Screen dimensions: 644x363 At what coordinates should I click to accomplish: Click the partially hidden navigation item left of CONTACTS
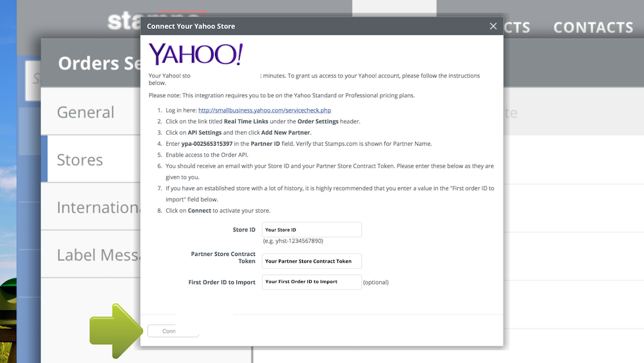[x=516, y=28]
